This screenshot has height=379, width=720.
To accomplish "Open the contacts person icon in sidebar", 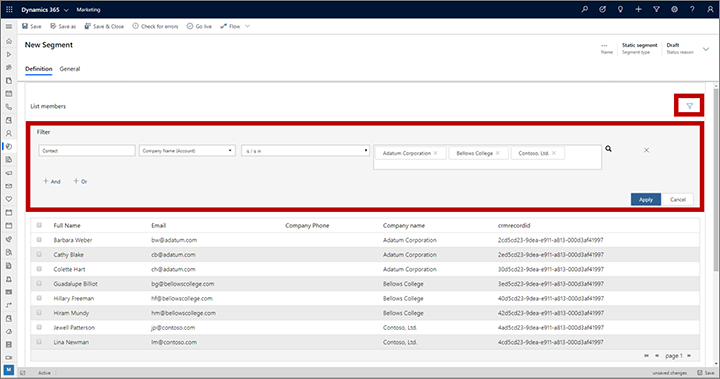I will [9, 133].
